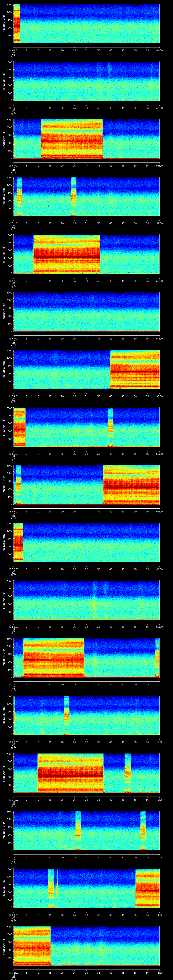Screen dimensions: 173x980
Task: Click the wide red block in the 16:56 spectrogram
Action: click(x=131, y=484)
